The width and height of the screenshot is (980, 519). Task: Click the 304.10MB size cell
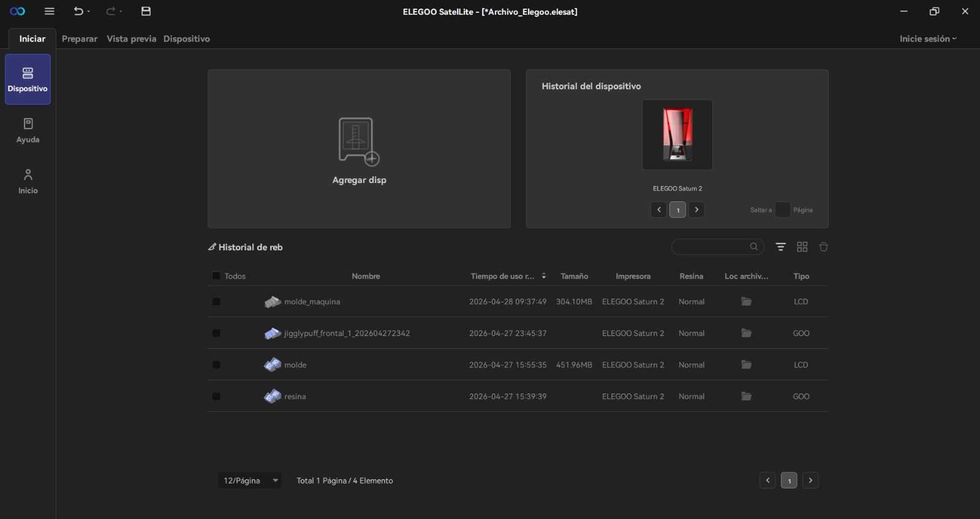pos(574,302)
